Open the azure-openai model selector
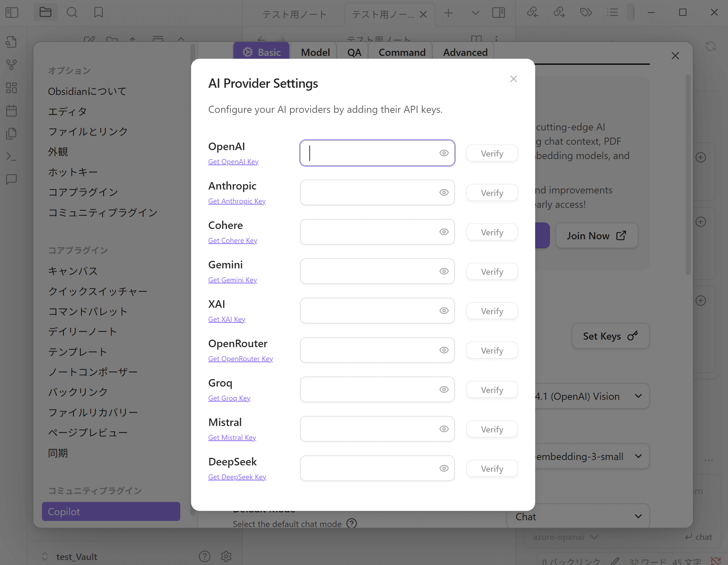Viewport: 728px width, 565px height. click(x=566, y=537)
